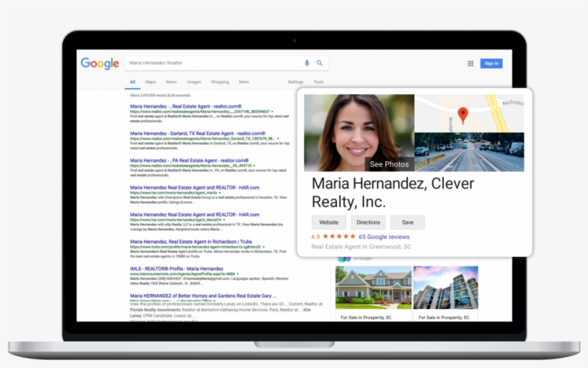Viewport: 588px width, 368px height.
Task: Open first result 'Maria Hernandez - , Real Estate Agent - realtor.com'
Action: [186, 107]
